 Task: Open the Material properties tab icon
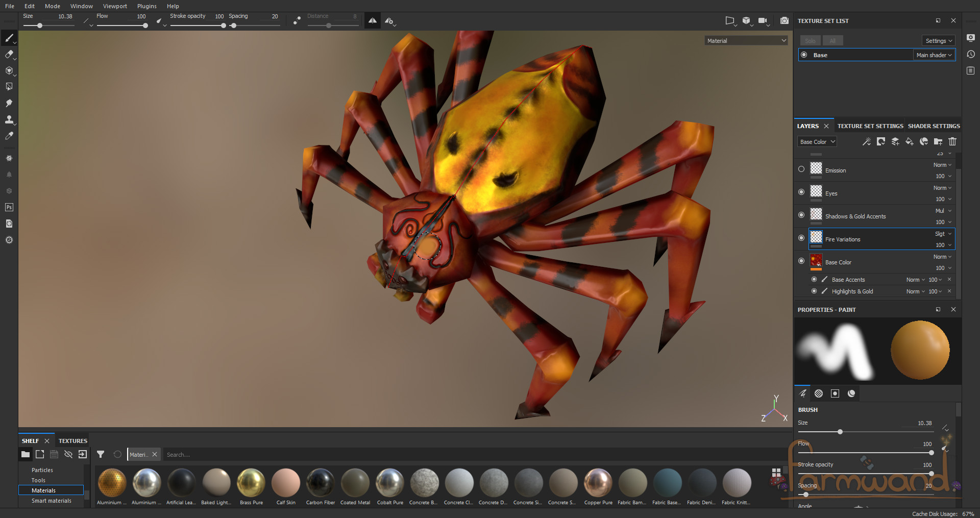tap(851, 393)
